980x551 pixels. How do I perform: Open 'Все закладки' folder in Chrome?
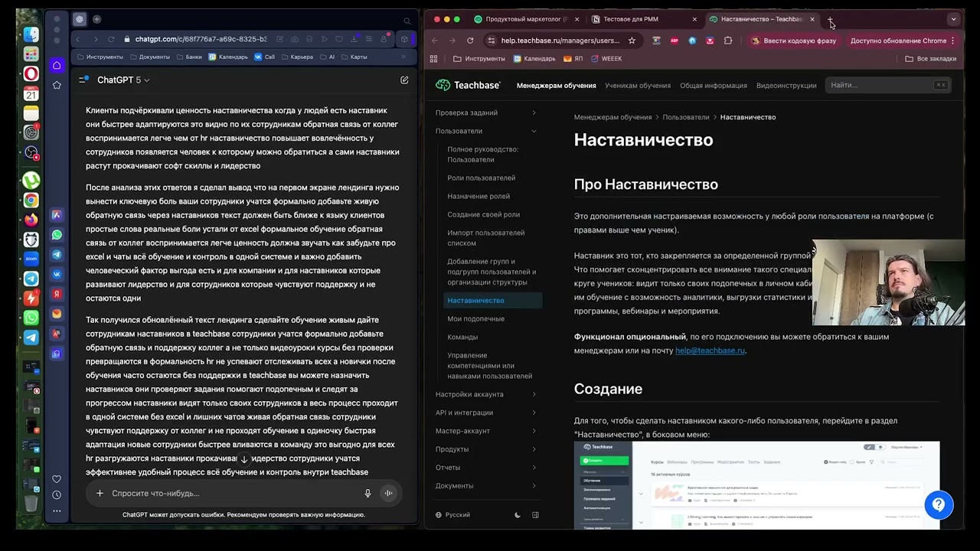[931, 59]
